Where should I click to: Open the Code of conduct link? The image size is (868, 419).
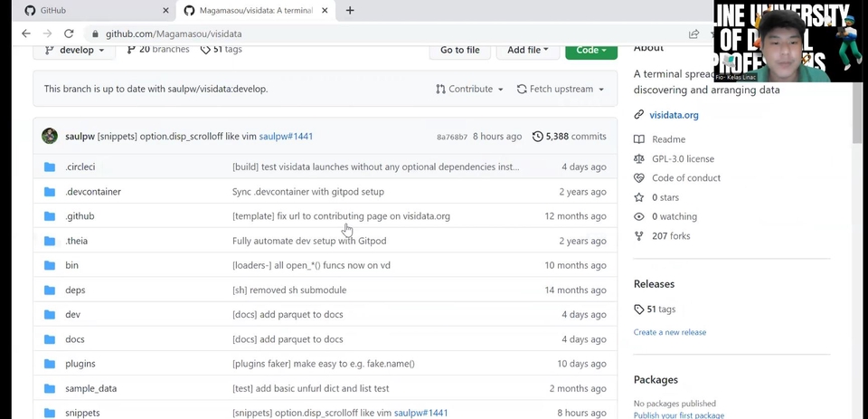tap(686, 178)
